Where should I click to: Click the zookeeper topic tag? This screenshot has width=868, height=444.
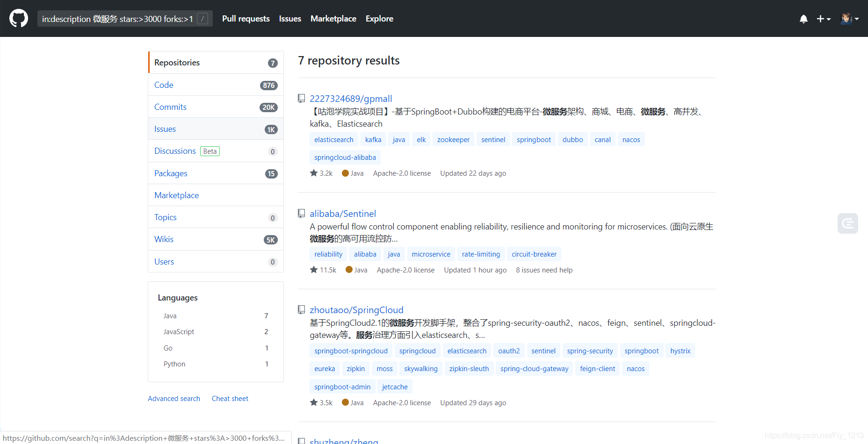[x=453, y=140]
